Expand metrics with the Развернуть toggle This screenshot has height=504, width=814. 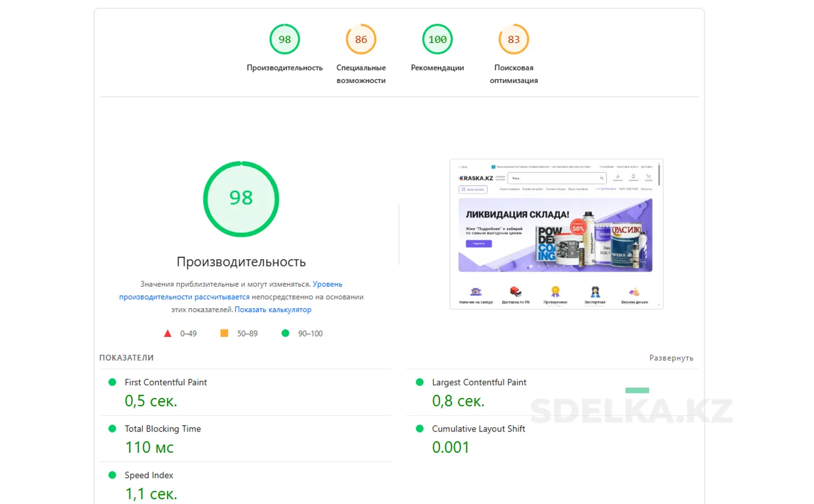pos(671,358)
